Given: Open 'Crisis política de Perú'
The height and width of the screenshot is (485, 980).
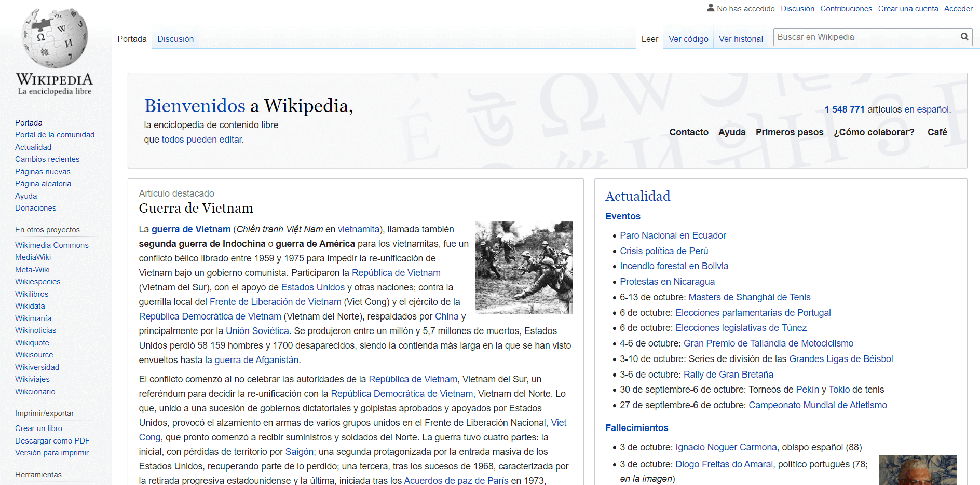Looking at the screenshot, I should coord(664,251).
